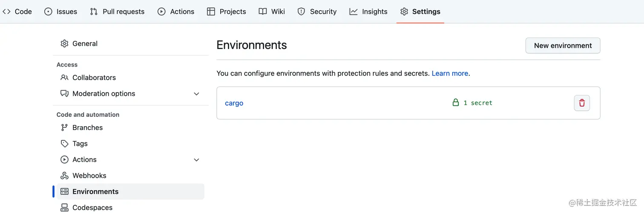Go to the Insights tab

[x=368, y=12]
